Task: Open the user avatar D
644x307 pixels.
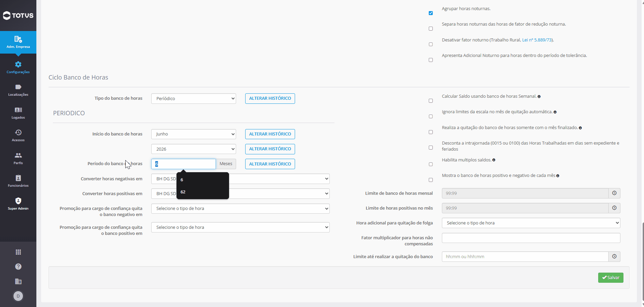Action: pos(18,296)
